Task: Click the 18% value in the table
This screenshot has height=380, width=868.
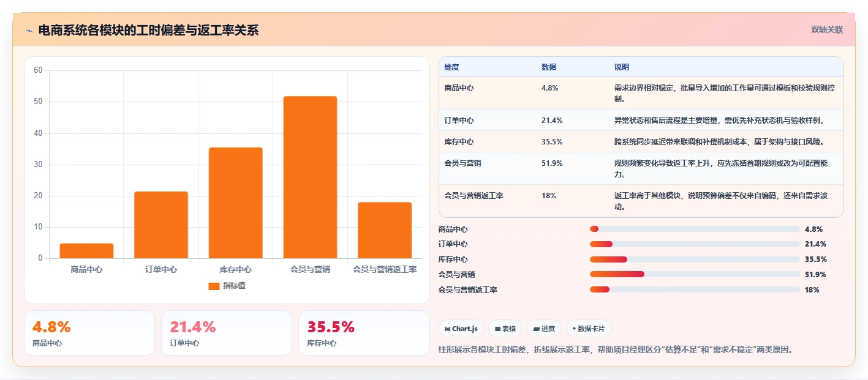Action: coord(549,195)
